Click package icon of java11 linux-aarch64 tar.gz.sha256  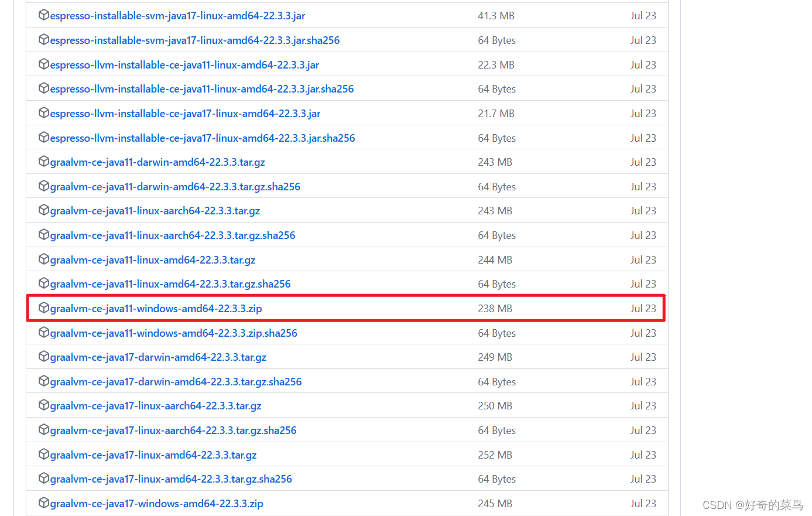coord(43,234)
